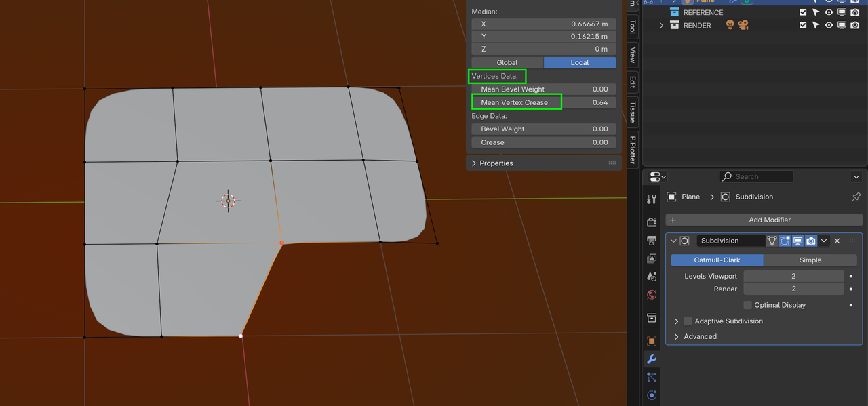Remove the Subdivision modifier
Viewport: 868px width, 406px height.
837,241
